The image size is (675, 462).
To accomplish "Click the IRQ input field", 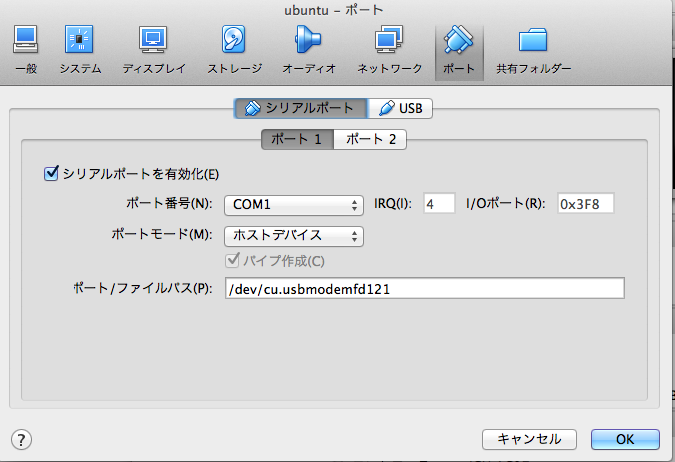I will pos(439,203).
